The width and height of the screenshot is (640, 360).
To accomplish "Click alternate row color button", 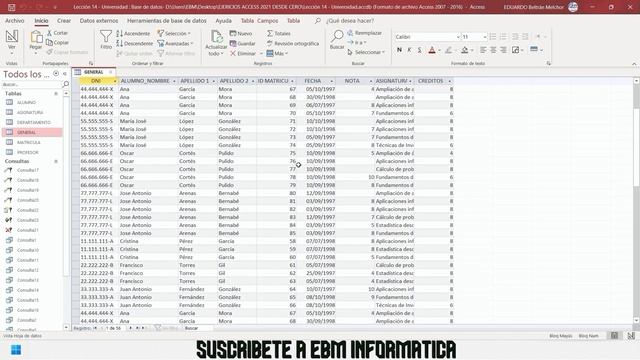I will tap(534, 50).
